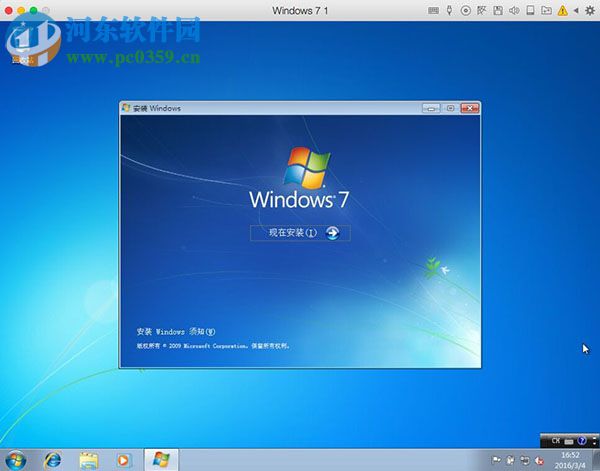Viewport: 600px width, 471px height.
Task: Launch Internet Explorer from the taskbar
Action: click(x=53, y=460)
